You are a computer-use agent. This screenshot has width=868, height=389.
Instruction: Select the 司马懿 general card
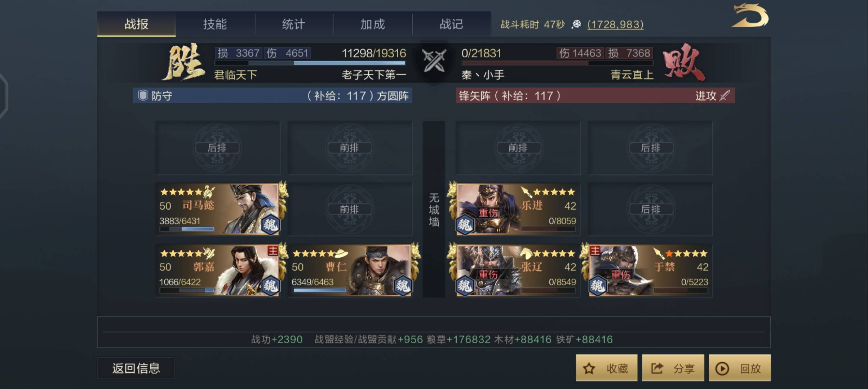(218, 209)
